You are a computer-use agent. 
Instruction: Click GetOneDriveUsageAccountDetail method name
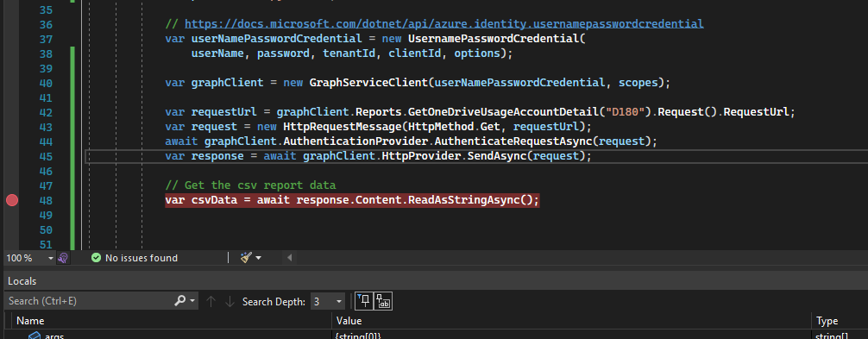coord(503,112)
